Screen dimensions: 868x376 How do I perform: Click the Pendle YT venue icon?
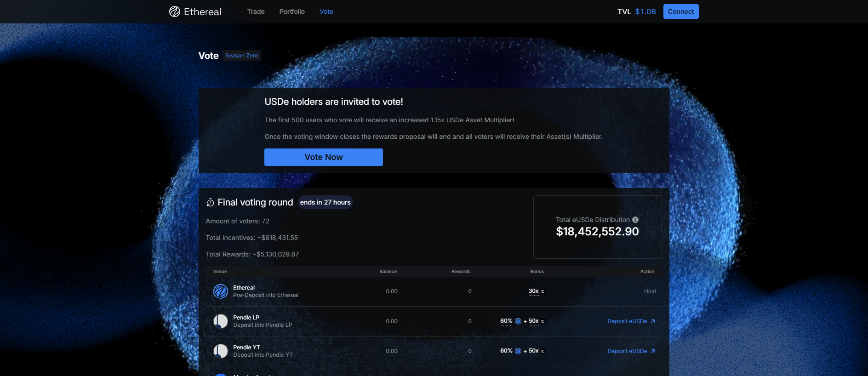(221, 351)
